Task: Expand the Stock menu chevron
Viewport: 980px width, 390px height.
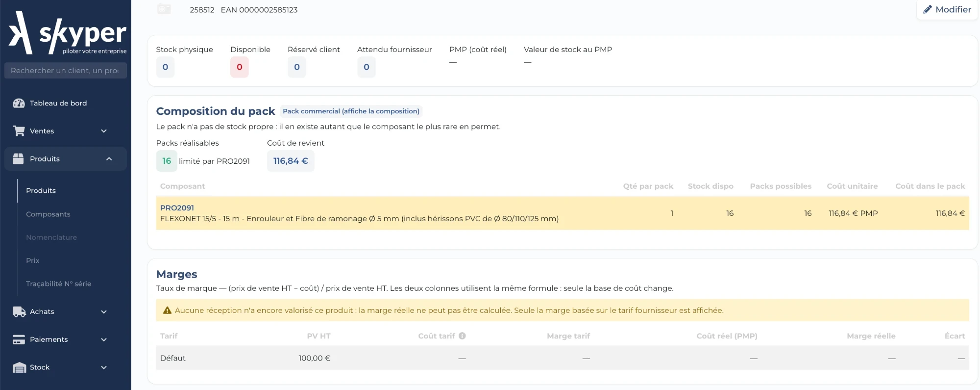Action: click(x=104, y=367)
